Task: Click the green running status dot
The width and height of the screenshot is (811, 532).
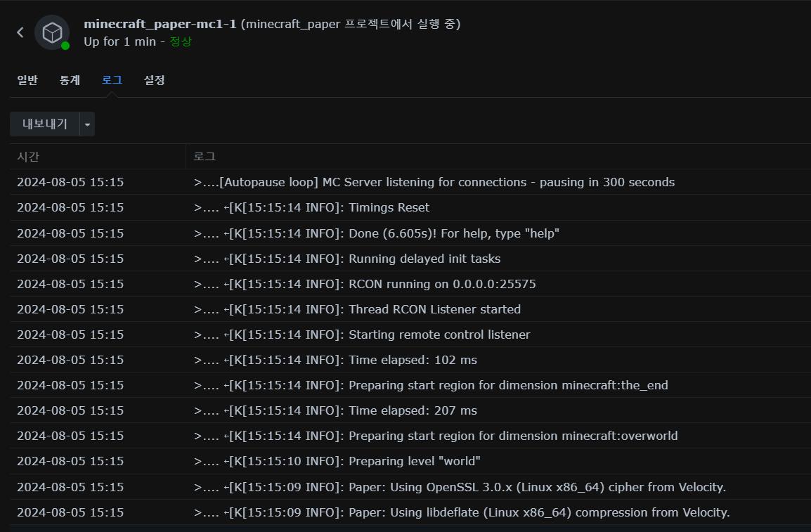Action: [65, 46]
